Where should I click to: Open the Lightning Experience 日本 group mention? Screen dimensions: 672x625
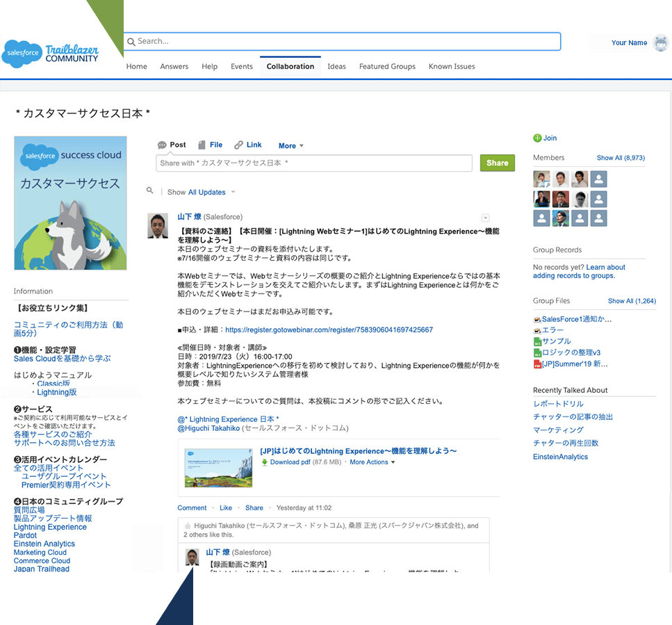point(228,419)
